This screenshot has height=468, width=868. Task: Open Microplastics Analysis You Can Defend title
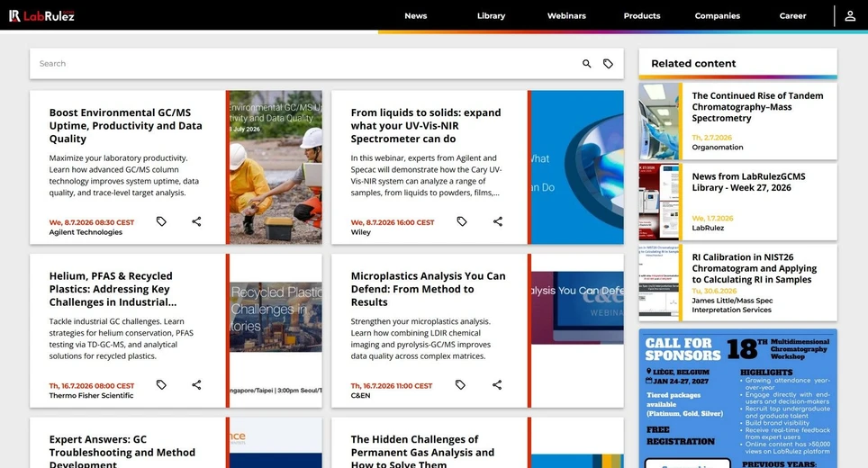[428, 289]
